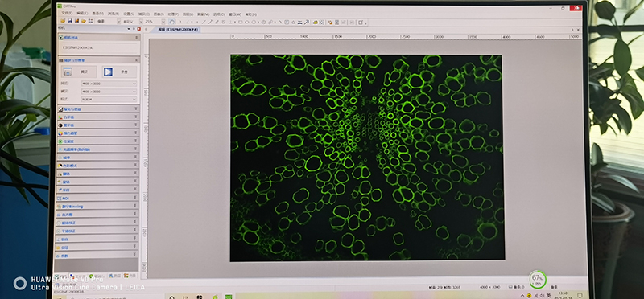Click the 67% circular progress widget
The image size is (644, 299).
[537, 279]
